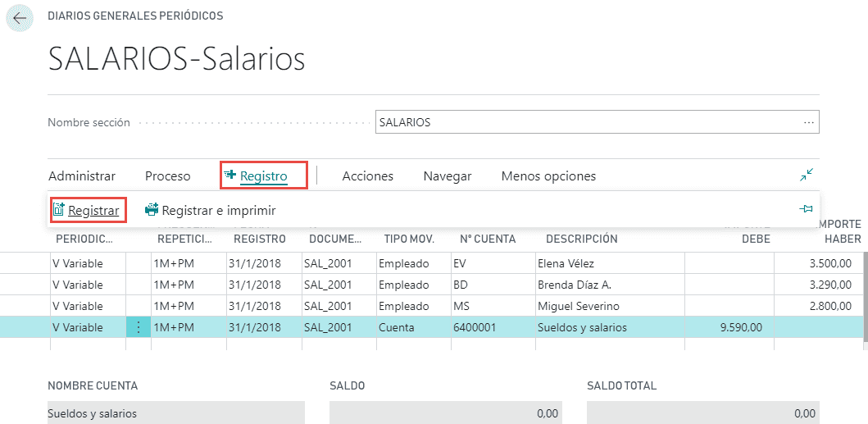
Task: Click the Nombre sección field SALARIOS
Action: coord(598,122)
